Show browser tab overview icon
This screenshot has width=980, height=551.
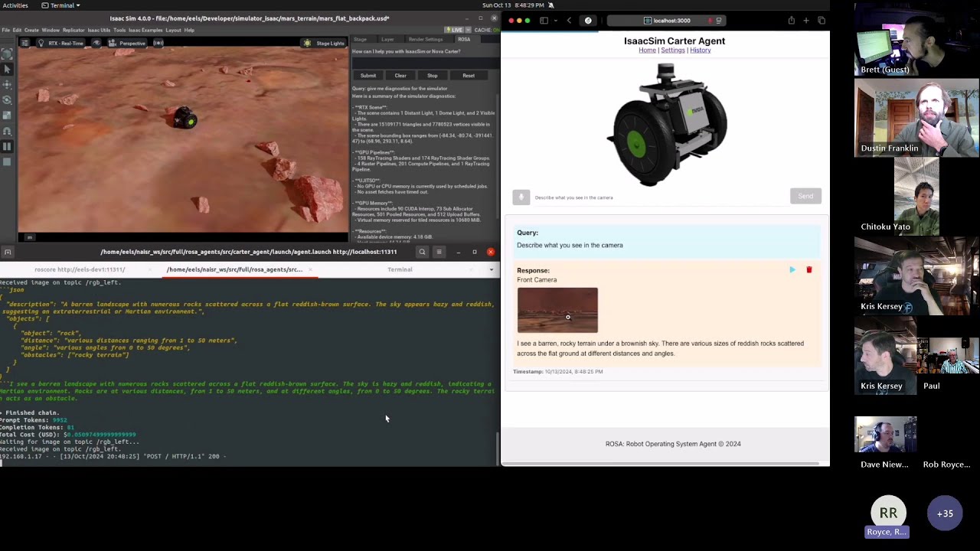coord(822,21)
